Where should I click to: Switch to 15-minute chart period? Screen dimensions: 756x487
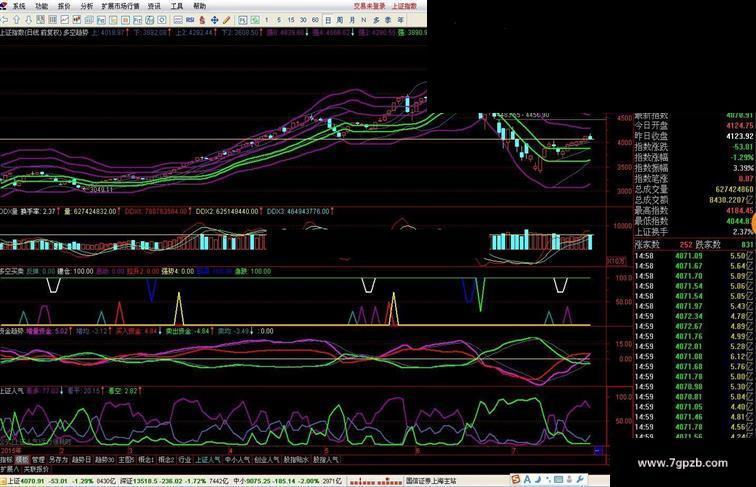pos(291,20)
